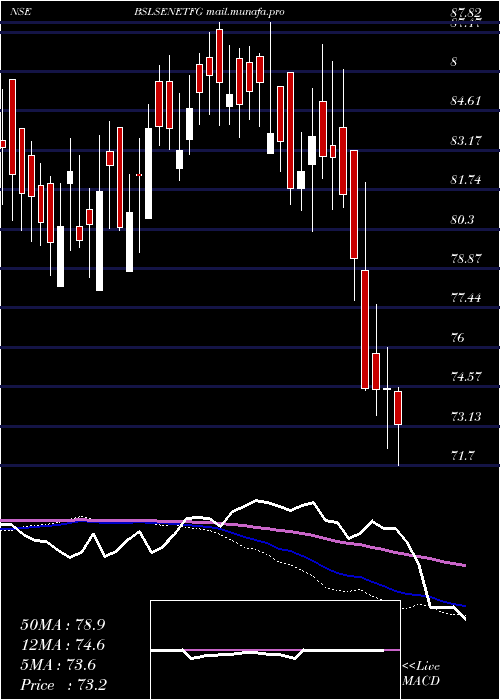This screenshot has width=500, height=700.
Task: Click the BSLSENETFG mail.munafa.pro title
Action: [209, 12]
